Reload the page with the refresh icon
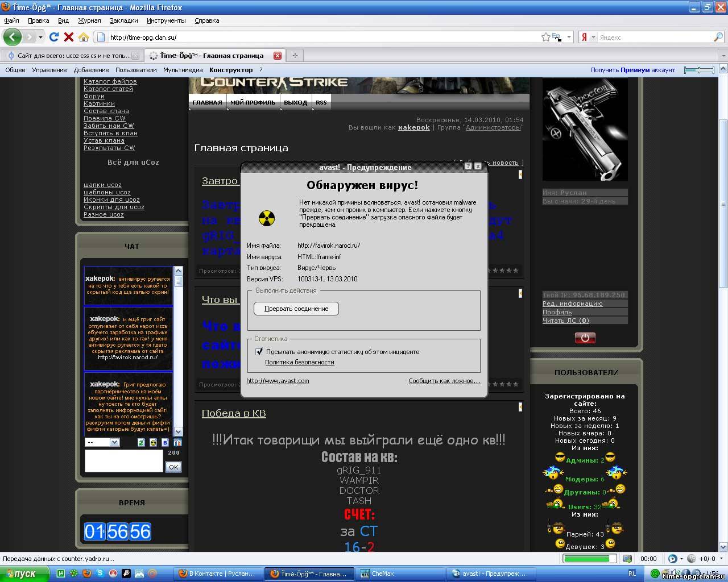The image size is (728, 582). click(x=54, y=37)
